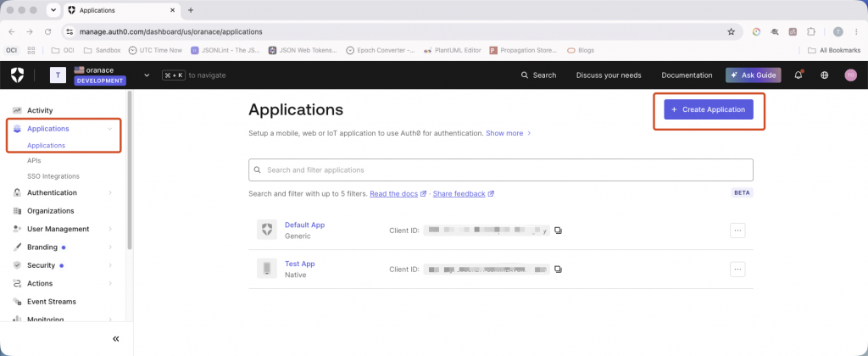The height and width of the screenshot is (356, 868).
Task: Expand the Actions section chevron
Action: pyautogui.click(x=110, y=283)
